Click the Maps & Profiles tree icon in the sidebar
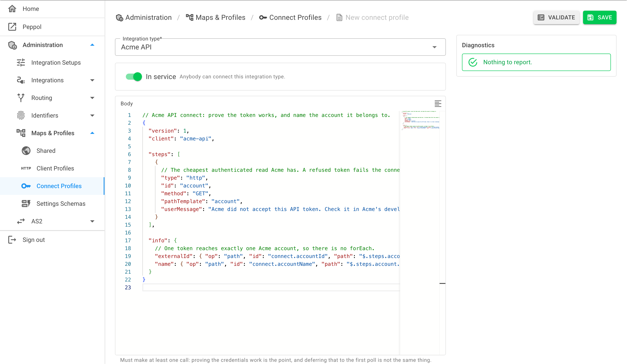 [x=21, y=133]
